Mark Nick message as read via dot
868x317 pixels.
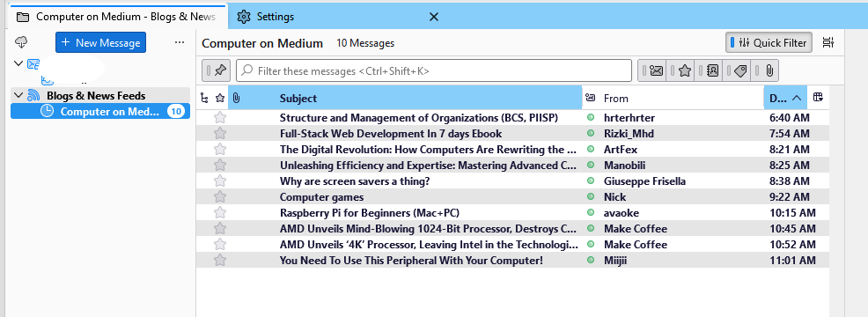click(x=590, y=196)
